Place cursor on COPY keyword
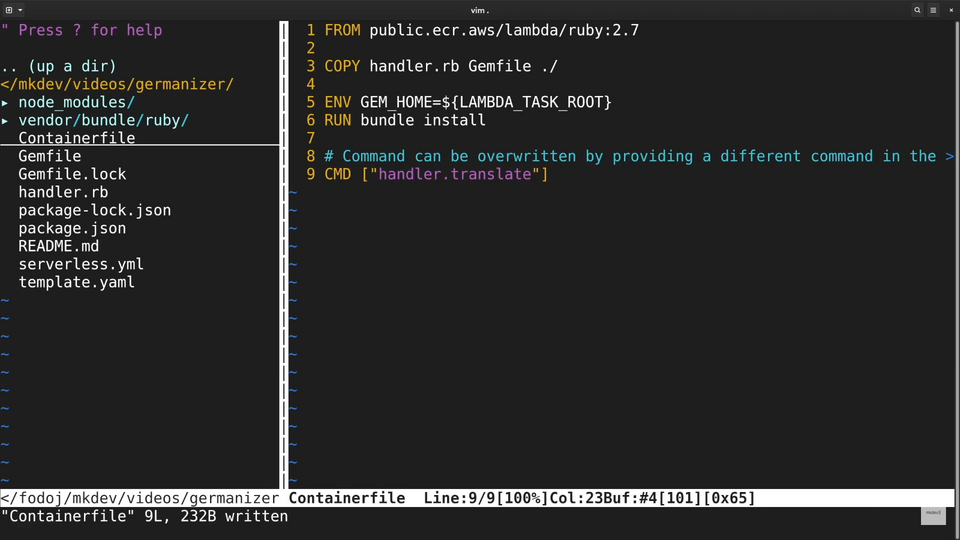Screen dimensions: 960x540 pyautogui.click(x=342, y=66)
